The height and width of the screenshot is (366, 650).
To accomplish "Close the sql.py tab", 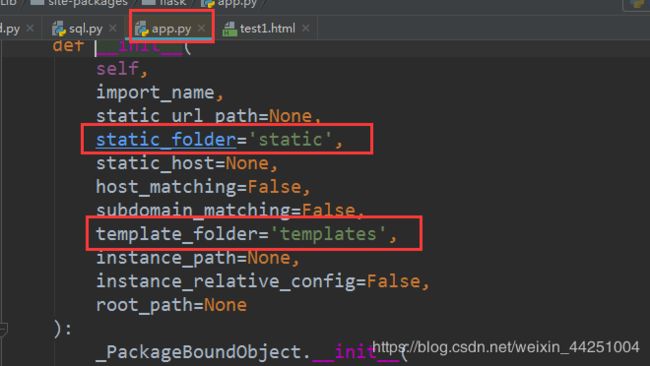I will click(113, 28).
